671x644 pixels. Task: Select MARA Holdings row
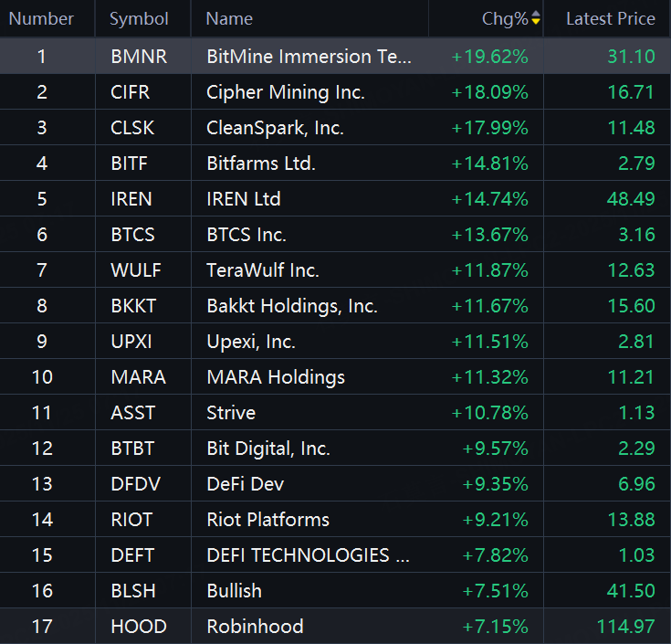tap(275, 377)
